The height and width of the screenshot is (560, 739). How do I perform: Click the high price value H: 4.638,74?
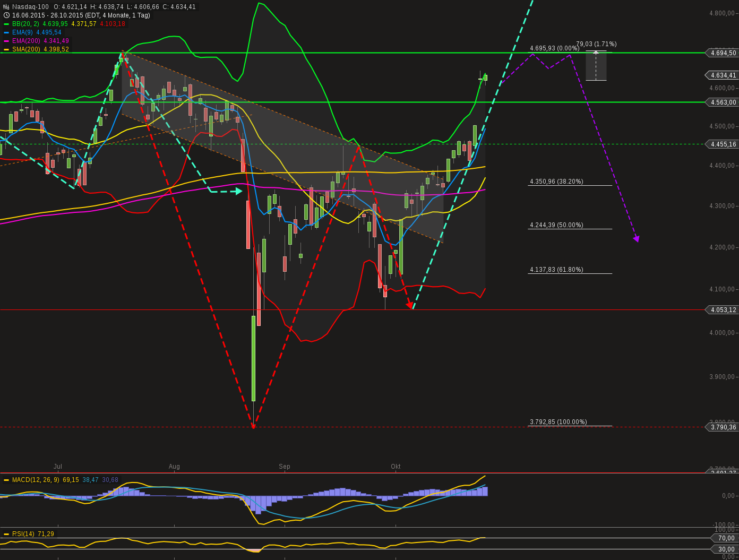coord(107,7)
